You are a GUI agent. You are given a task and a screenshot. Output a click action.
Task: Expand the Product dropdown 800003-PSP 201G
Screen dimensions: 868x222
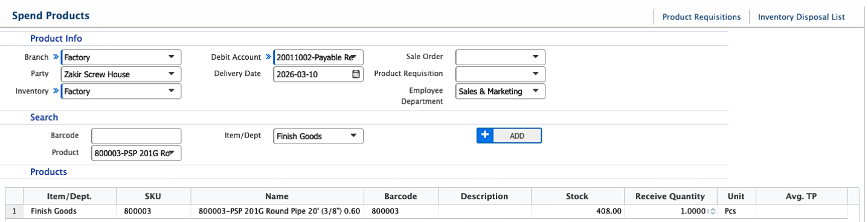click(136, 153)
